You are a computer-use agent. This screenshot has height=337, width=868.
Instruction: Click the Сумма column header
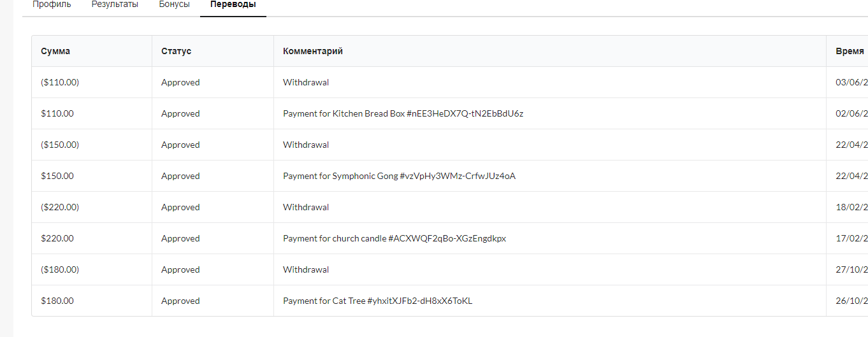[x=55, y=51]
